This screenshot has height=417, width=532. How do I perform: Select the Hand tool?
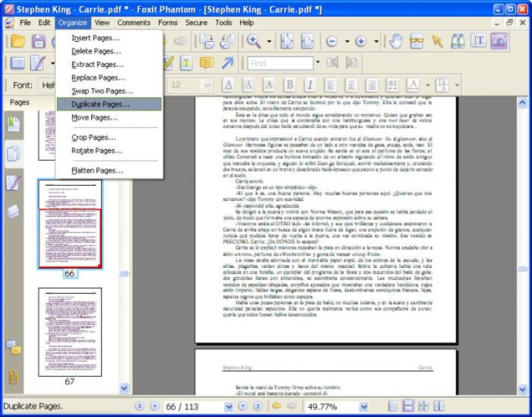pos(396,41)
